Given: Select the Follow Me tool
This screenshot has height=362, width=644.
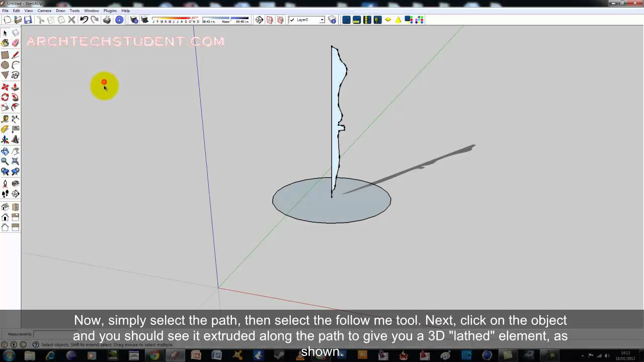Looking at the screenshot, I should [16, 97].
